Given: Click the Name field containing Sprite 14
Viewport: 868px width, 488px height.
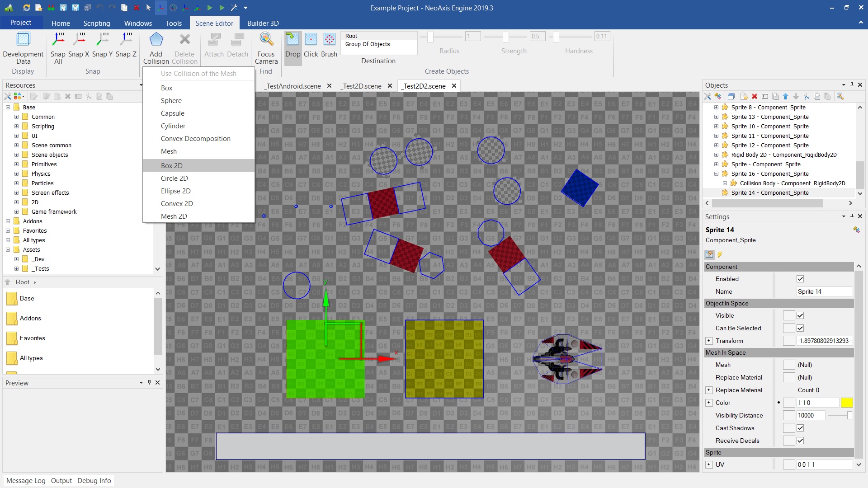Looking at the screenshot, I should (x=823, y=291).
